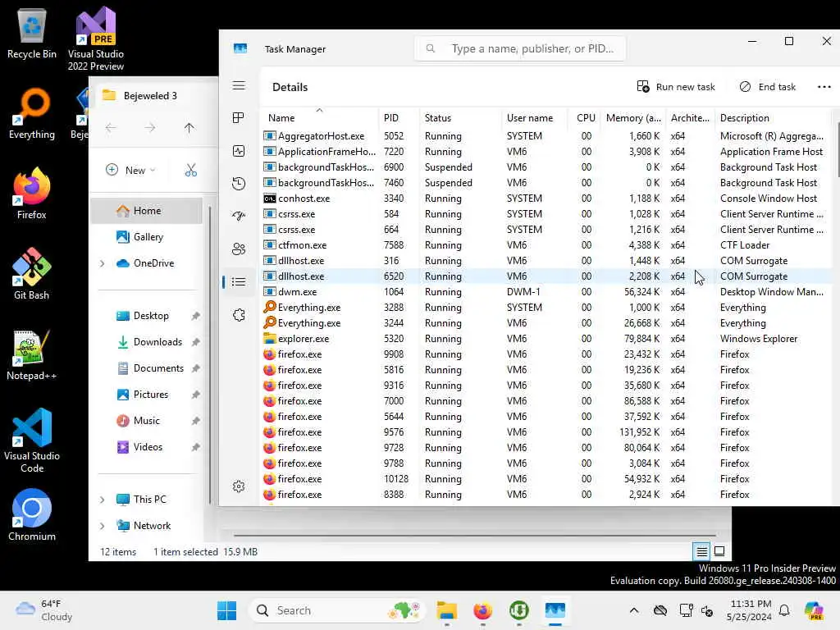Click the Task Manager search field
The width and height of the screenshot is (840, 630).
click(x=519, y=48)
